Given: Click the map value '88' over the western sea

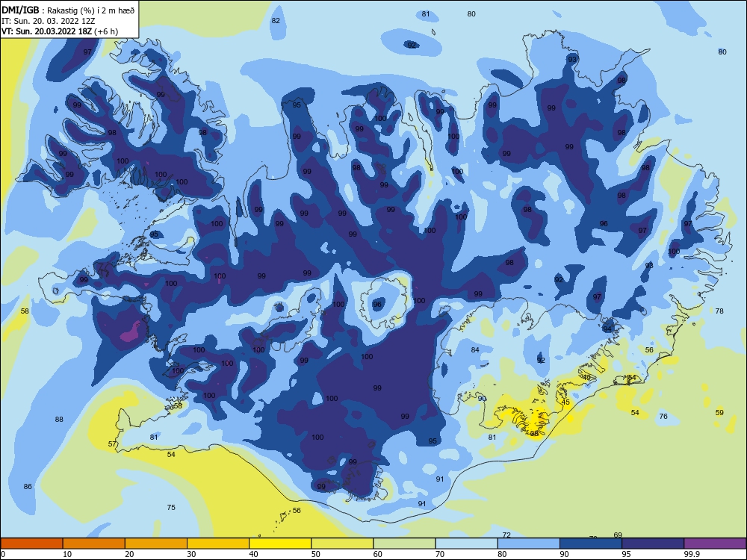Looking at the screenshot, I should click(59, 420).
